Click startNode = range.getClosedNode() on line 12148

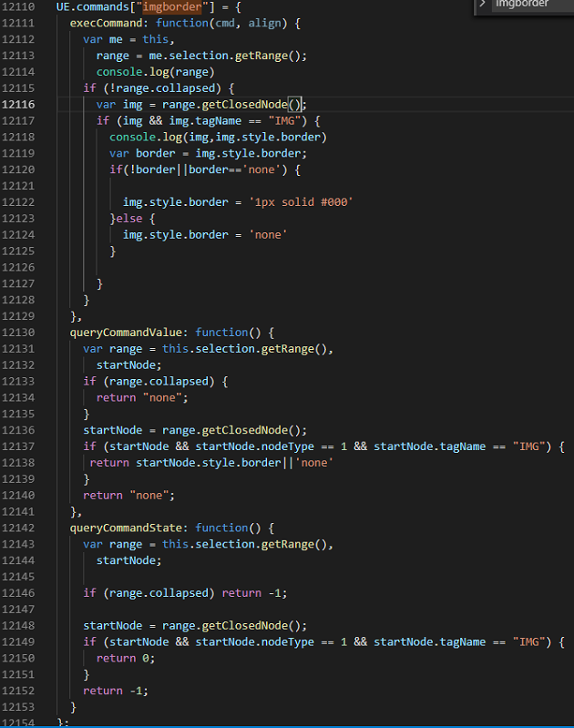click(192, 625)
